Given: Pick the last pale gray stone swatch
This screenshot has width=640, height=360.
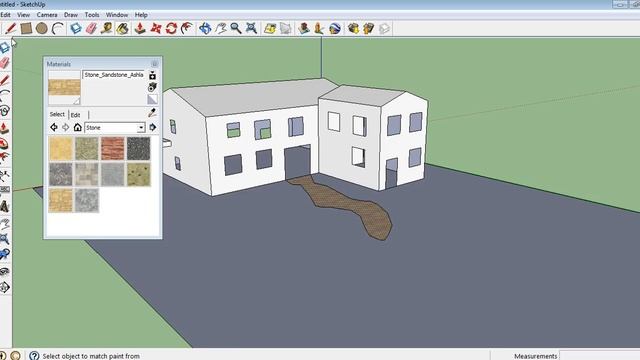Looking at the screenshot, I should (x=87, y=200).
